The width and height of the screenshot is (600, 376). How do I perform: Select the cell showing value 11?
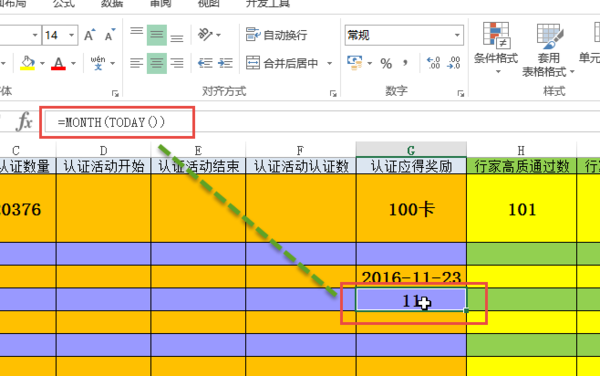411,299
